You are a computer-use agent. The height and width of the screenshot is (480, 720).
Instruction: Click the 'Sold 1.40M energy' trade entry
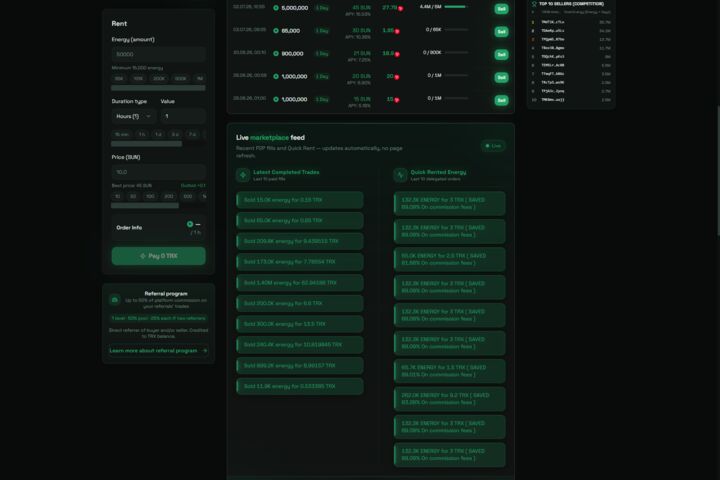click(x=300, y=283)
